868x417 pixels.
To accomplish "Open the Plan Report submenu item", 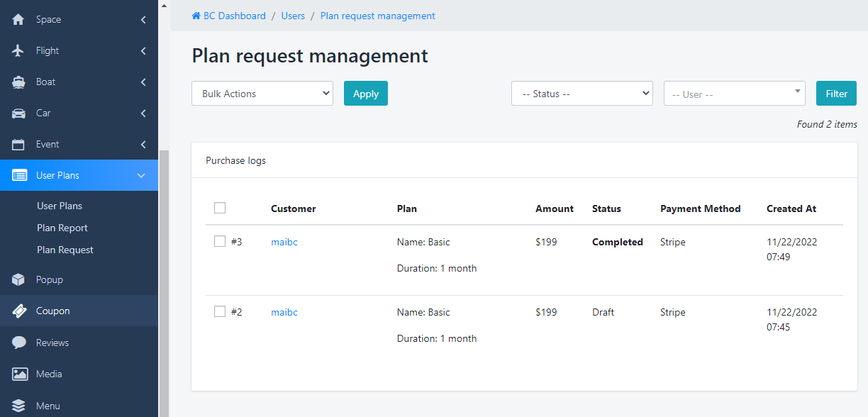I will pos(62,228).
